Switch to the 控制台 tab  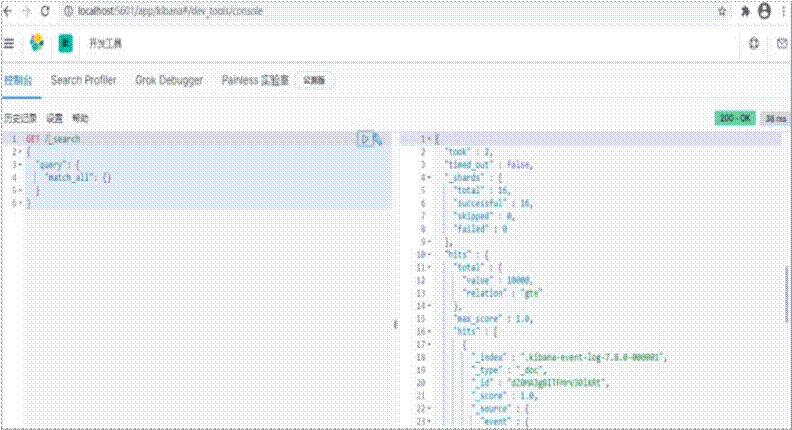[19, 80]
